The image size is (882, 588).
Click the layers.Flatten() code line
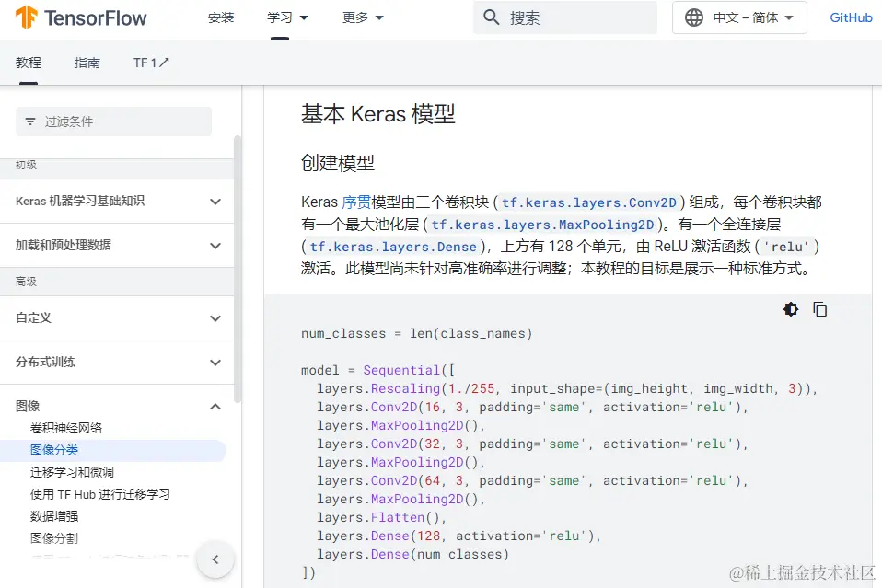tap(381, 517)
